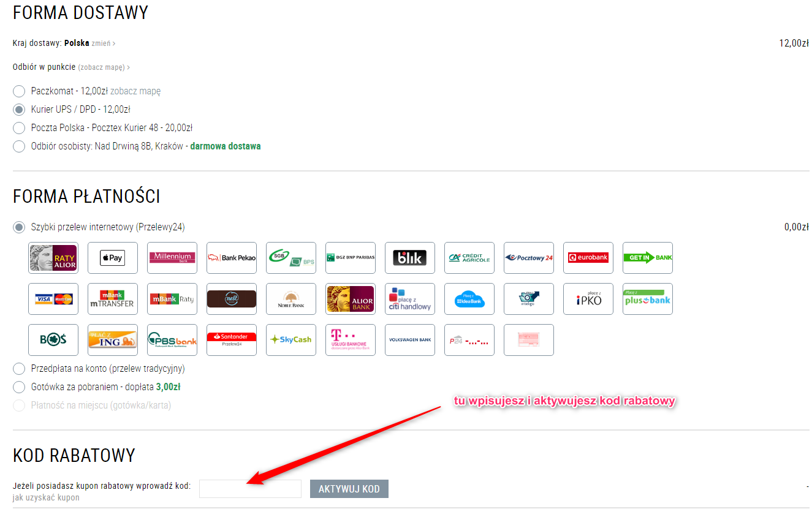The image size is (812, 517).
Task: Choose Visa/Mastercard card payment tile
Action: [x=53, y=299]
